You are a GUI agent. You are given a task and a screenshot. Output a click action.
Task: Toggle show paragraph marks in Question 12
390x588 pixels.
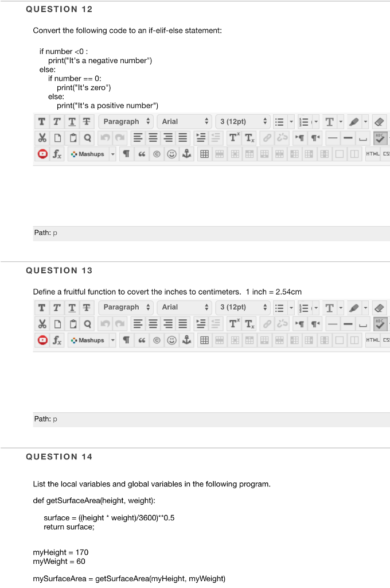pos(126,154)
